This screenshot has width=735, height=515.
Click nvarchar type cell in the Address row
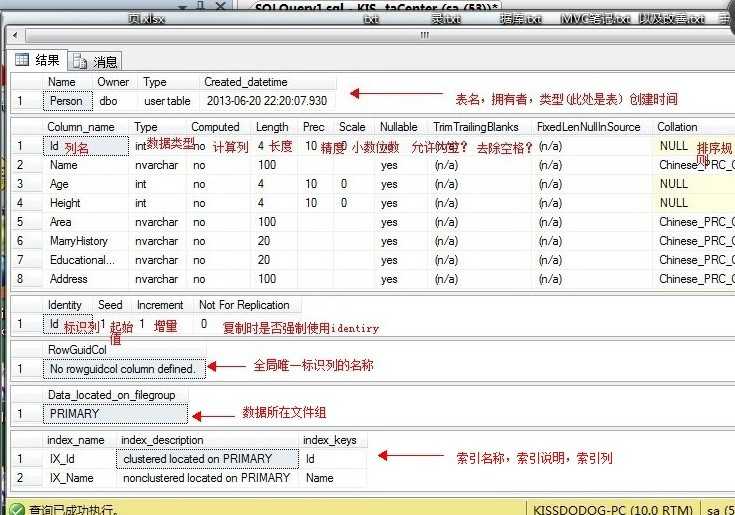coord(158,279)
